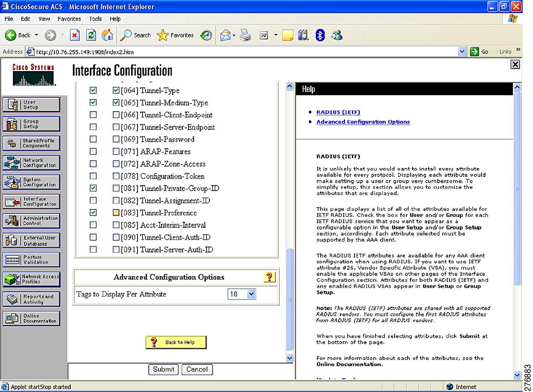
Task: Open the View menu
Action: point(44,19)
